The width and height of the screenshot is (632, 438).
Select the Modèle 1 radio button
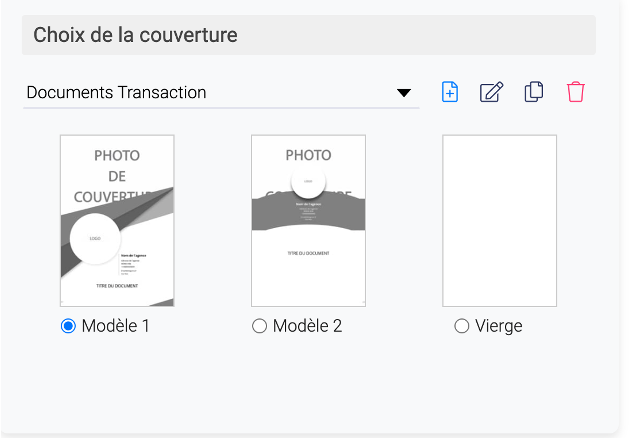69,326
